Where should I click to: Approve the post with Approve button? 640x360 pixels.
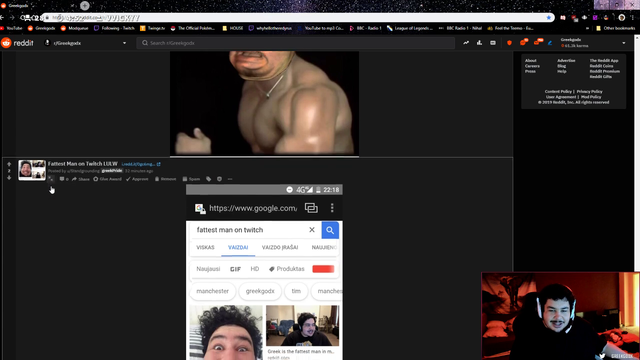point(137,179)
